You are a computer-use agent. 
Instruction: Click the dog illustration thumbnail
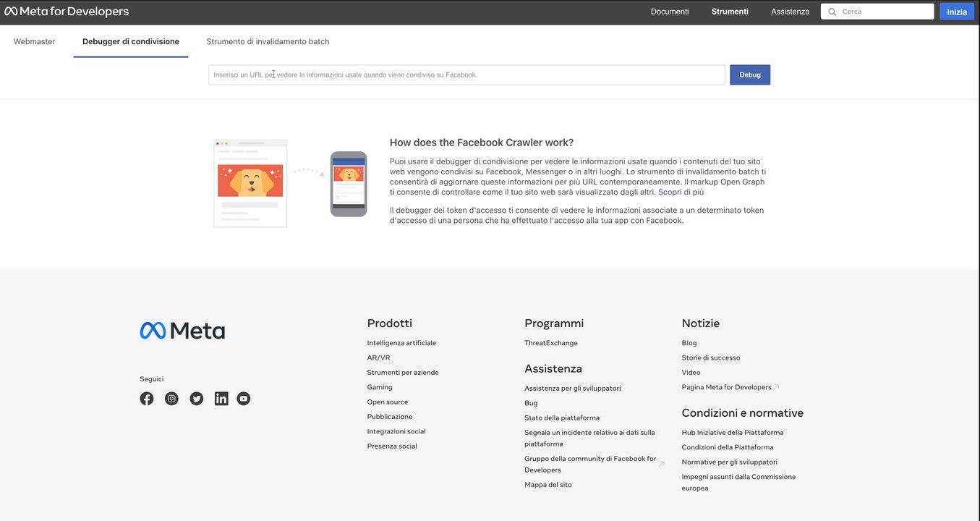click(250, 183)
